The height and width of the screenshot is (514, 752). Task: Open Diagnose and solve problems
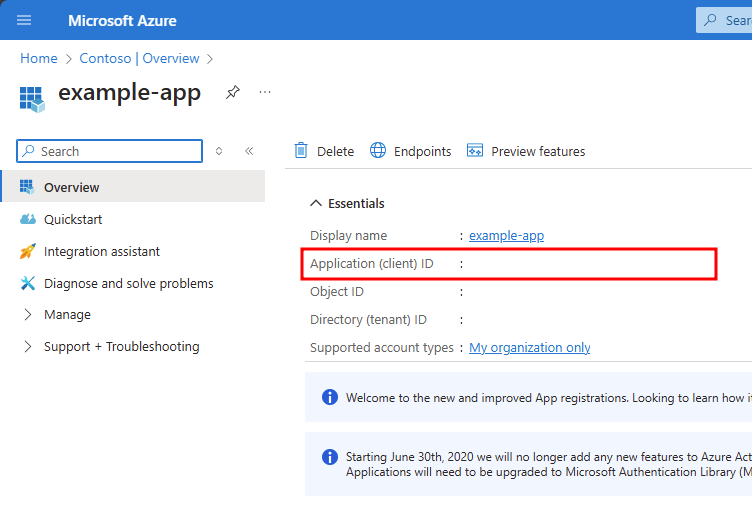[129, 283]
